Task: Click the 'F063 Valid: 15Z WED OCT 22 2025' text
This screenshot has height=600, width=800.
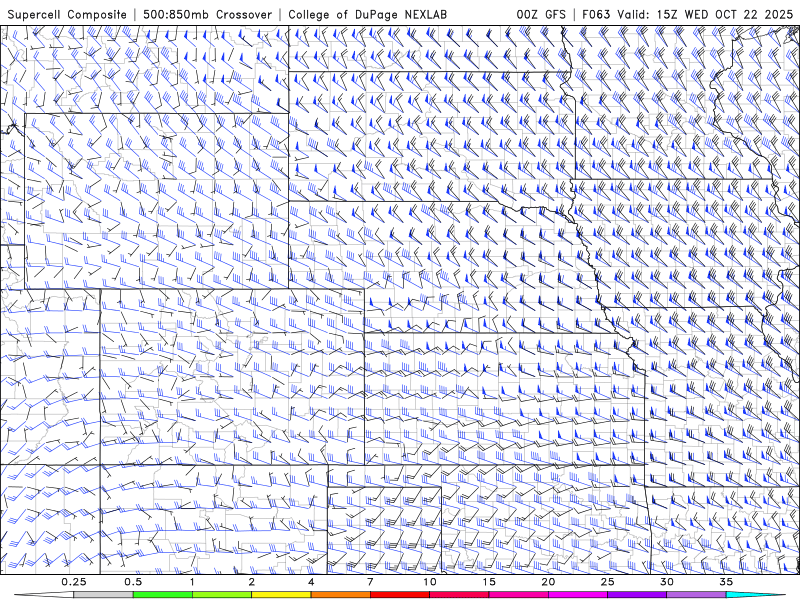Action: [x=686, y=14]
